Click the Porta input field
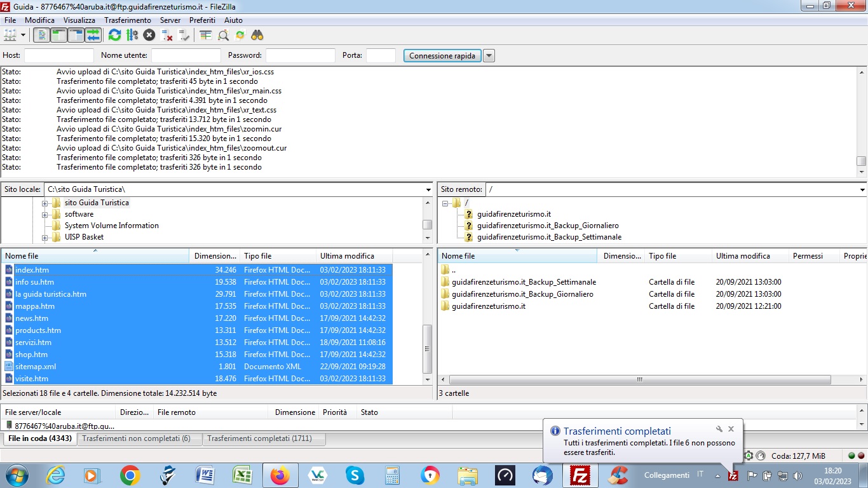868x488 pixels. click(x=381, y=55)
